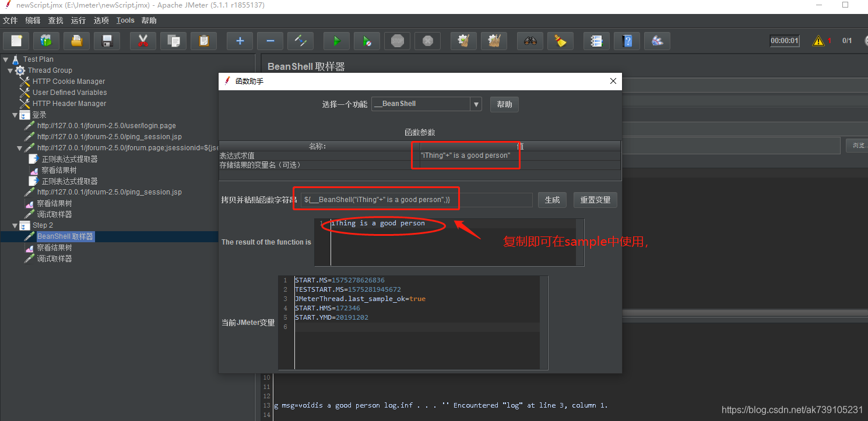Select 调试取样器 under Step 2
868x421 pixels.
54,259
